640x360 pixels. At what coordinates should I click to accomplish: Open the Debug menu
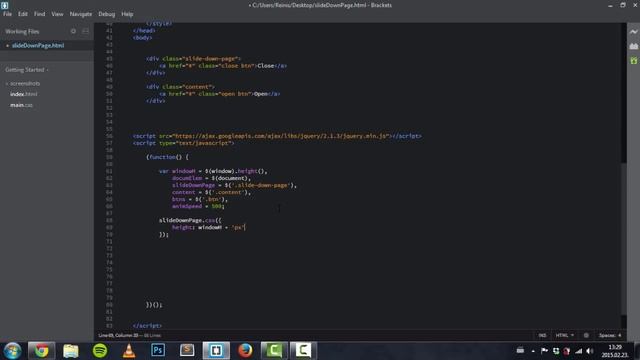[107, 14]
